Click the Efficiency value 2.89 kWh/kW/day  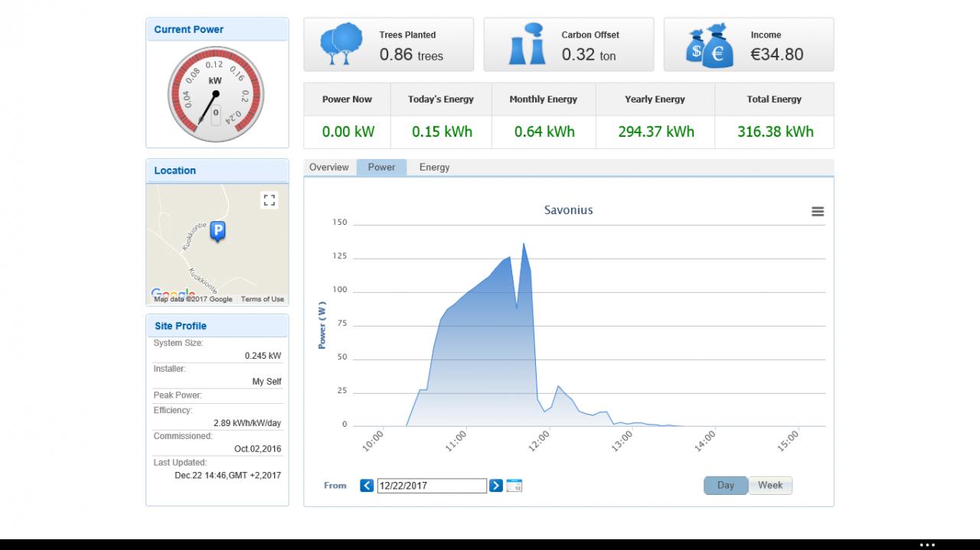coord(247,423)
